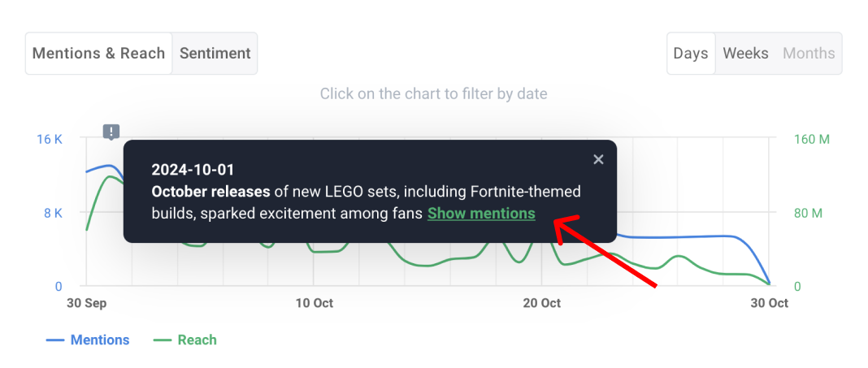Select the Weeks granularity option

point(745,54)
